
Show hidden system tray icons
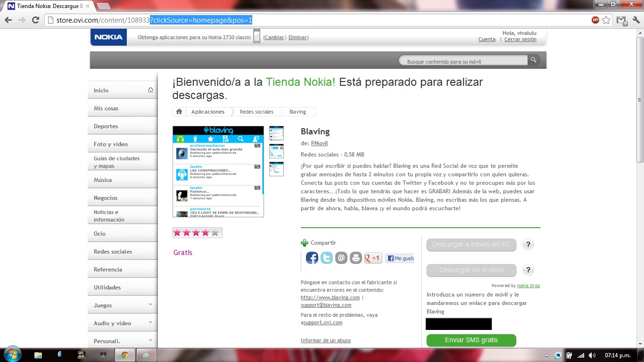547,355
